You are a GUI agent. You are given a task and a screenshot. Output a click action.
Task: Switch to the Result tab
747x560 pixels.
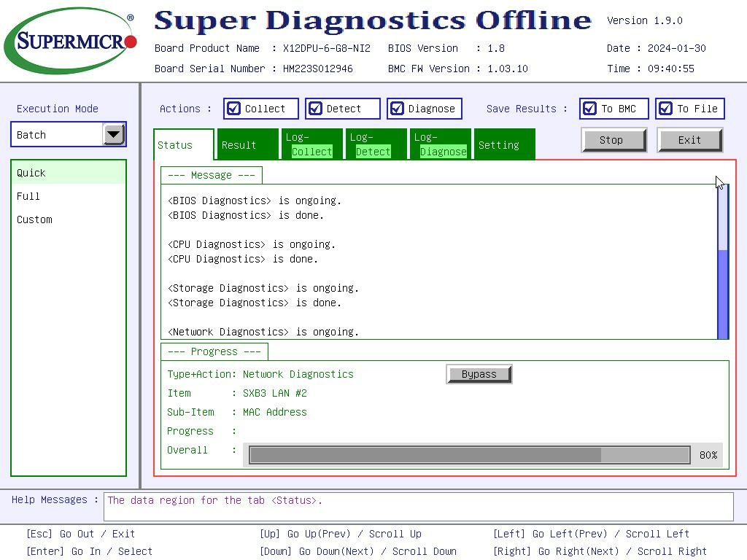tap(239, 144)
